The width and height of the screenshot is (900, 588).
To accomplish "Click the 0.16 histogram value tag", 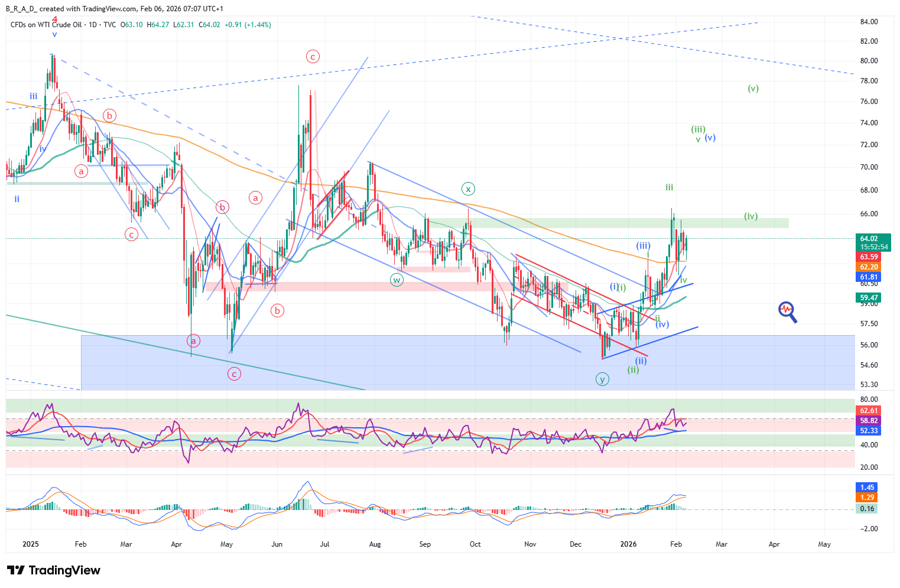I will (x=867, y=509).
